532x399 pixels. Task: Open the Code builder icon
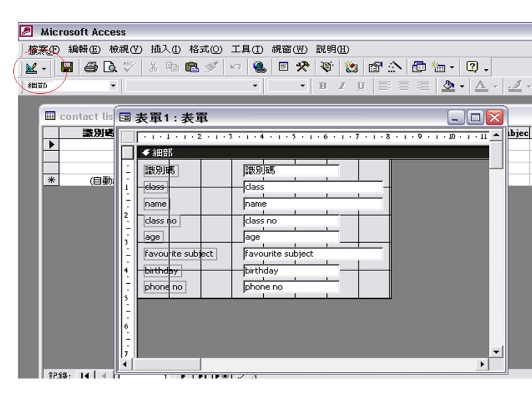tap(351, 67)
